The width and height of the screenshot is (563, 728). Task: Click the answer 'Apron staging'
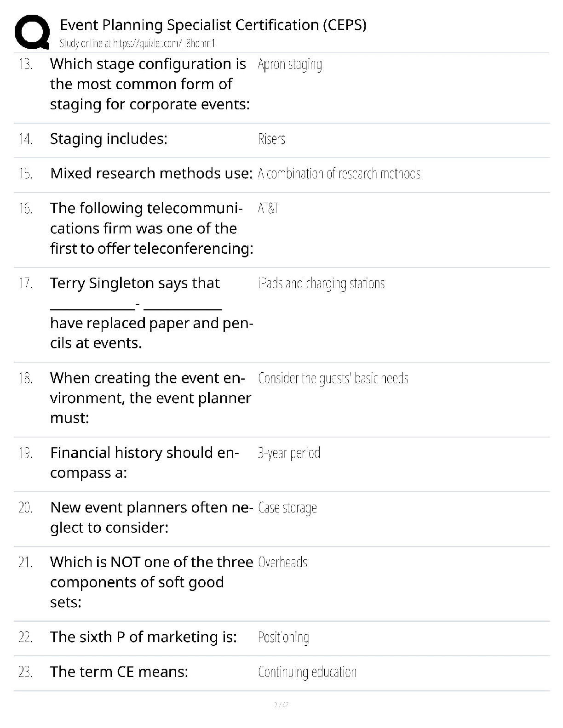[x=290, y=65]
